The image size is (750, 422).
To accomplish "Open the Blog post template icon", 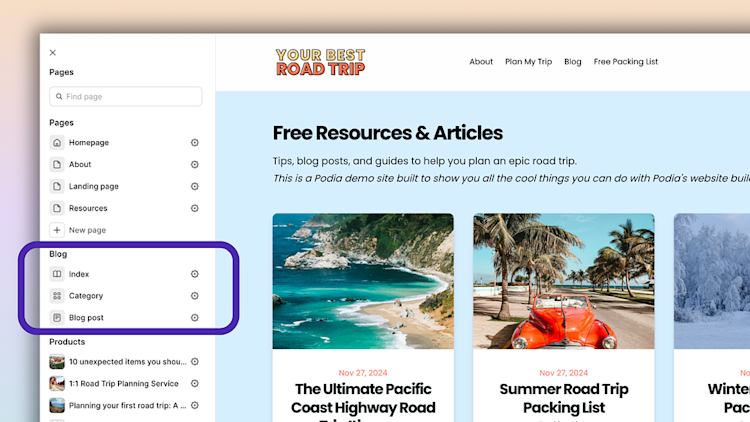I will 57,318.
